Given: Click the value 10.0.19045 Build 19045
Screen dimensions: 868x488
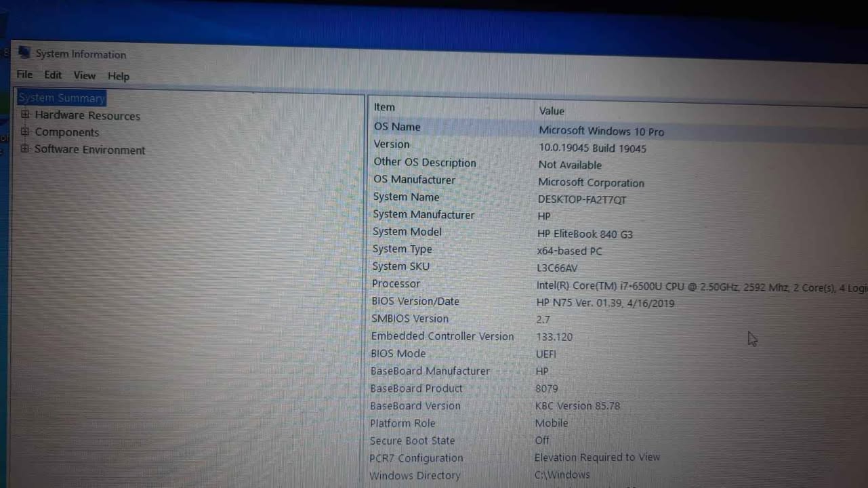Looking at the screenshot, I should pos(592,148).
